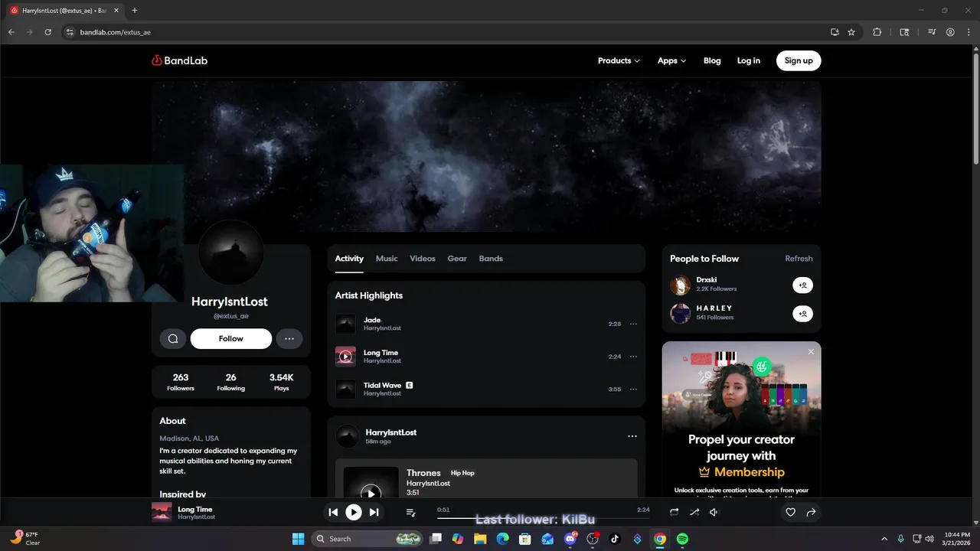The width and height of the screenshot is (980, 551).
Task: Open the player queue
Action: (x=410, y=512)
